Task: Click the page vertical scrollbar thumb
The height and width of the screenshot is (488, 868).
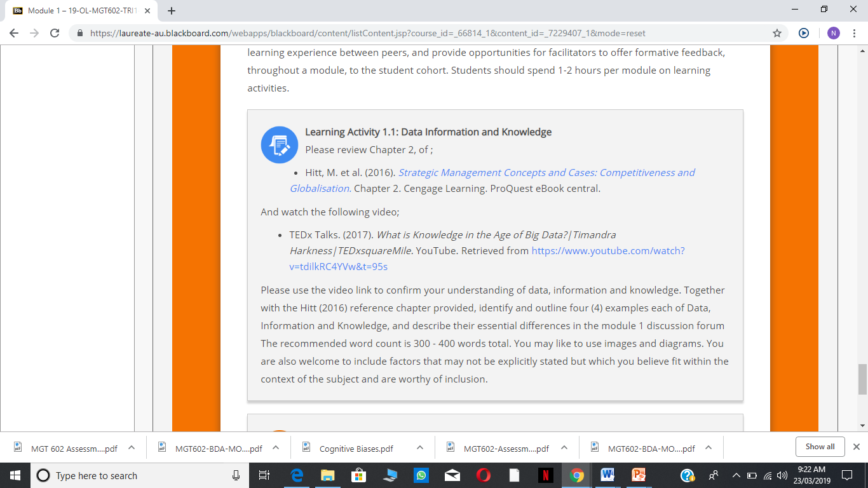Action: [863, 379]
